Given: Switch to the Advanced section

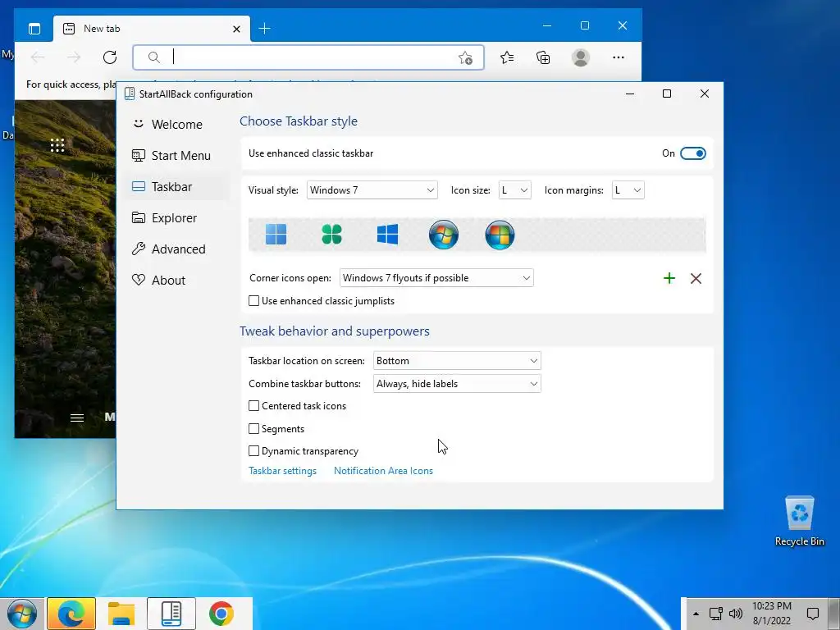Looking at the screenshot, I should click(x=177, y=249).
